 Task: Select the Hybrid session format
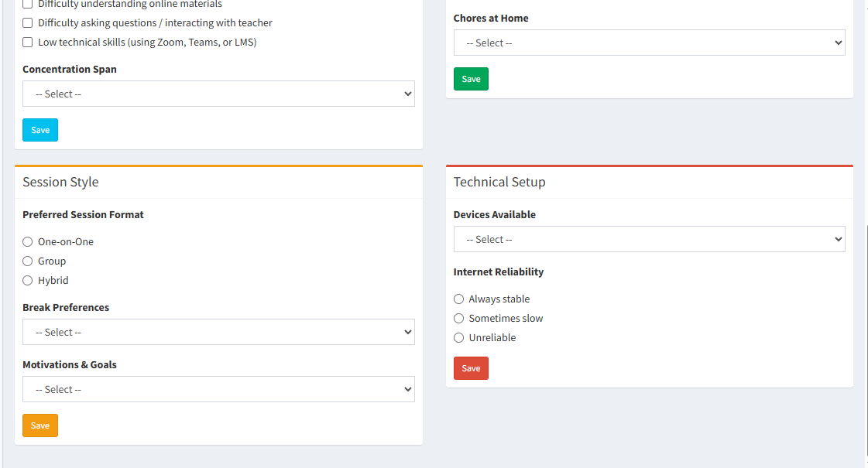[28, 281]
